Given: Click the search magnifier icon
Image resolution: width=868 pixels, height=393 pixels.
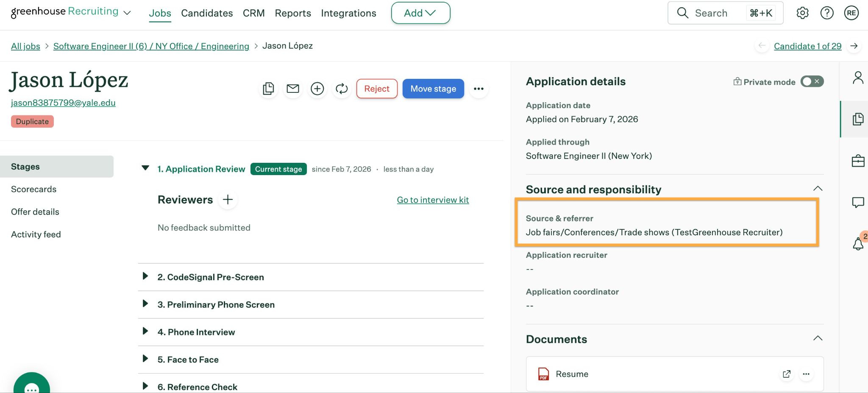Looking at the screenshot, I should coord(682,13).
